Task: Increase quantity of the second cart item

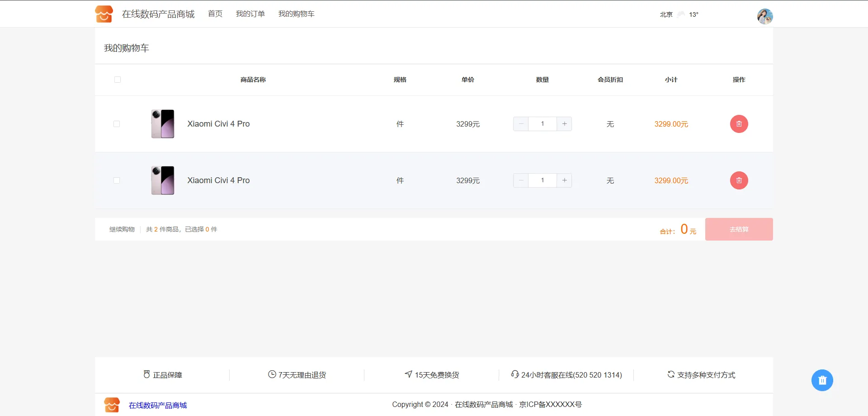Action: 564,180
